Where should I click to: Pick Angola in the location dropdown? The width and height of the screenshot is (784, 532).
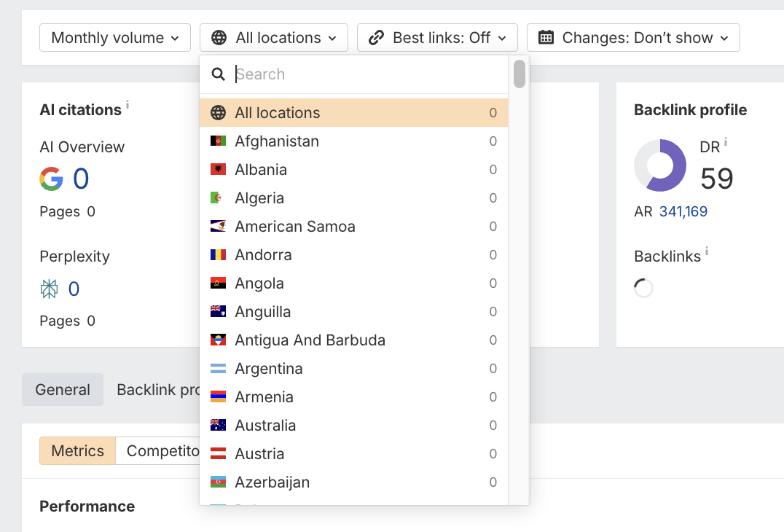point(353,283)
